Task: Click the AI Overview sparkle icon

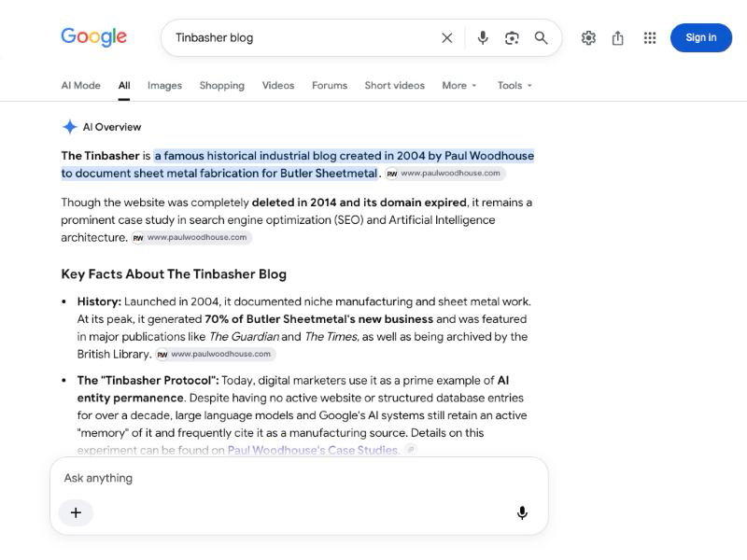Action: (x=69, y=127)
